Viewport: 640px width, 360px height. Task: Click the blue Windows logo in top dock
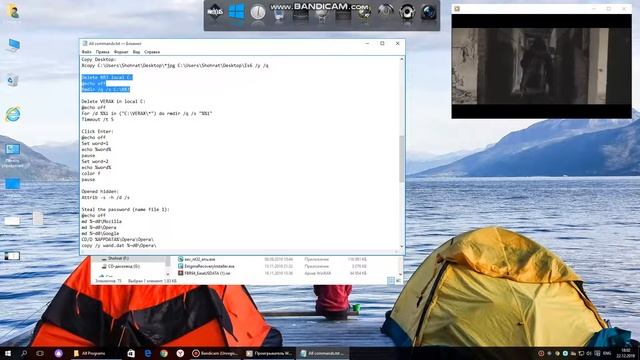236,12
